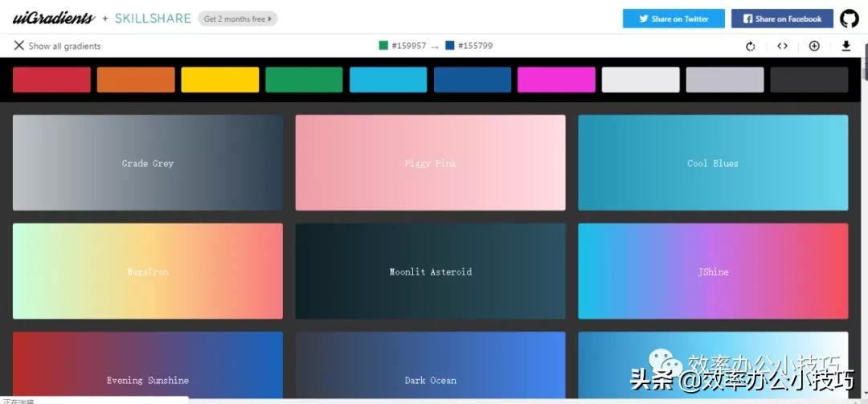The height and width of the screenshot is (404, 868).
Task: Open the get CSS code icon
Action: point(782,46)
